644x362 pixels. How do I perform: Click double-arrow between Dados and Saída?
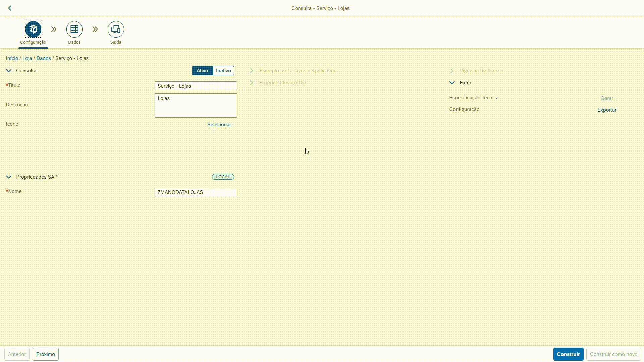click(95, 29)
